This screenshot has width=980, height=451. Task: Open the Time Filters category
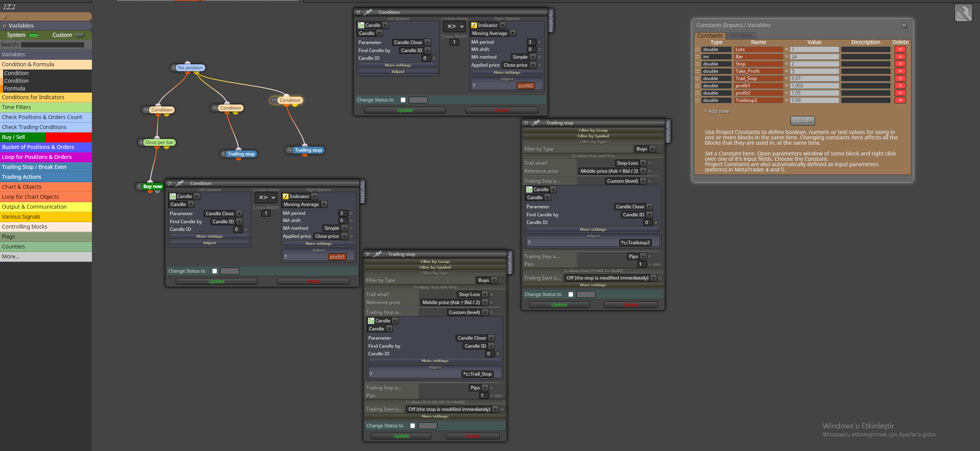click(46, 107)
